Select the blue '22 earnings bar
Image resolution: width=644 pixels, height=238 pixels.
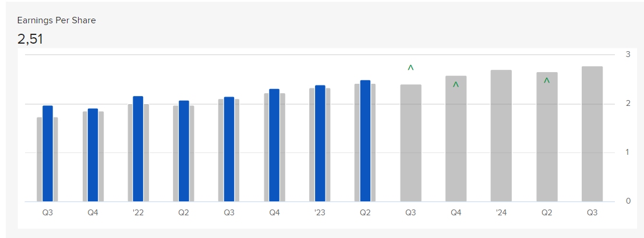[x=138, y=149]
